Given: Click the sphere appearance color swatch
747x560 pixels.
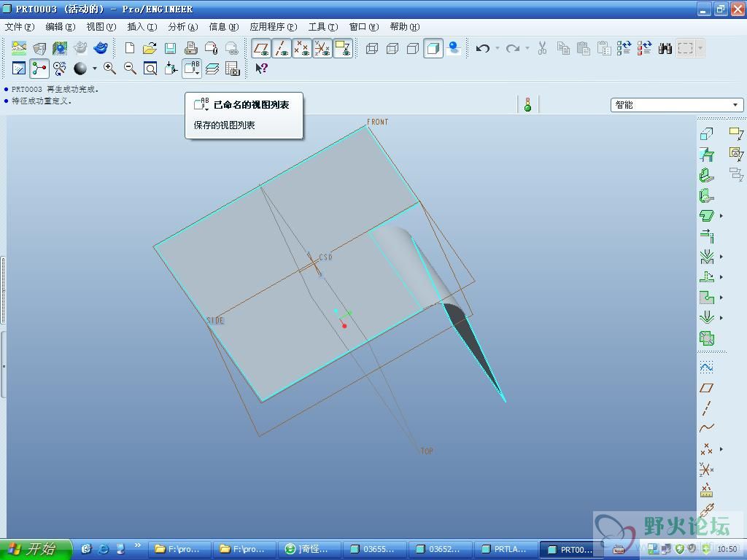Looking at the screenshot, I should (x=80, y=69).
